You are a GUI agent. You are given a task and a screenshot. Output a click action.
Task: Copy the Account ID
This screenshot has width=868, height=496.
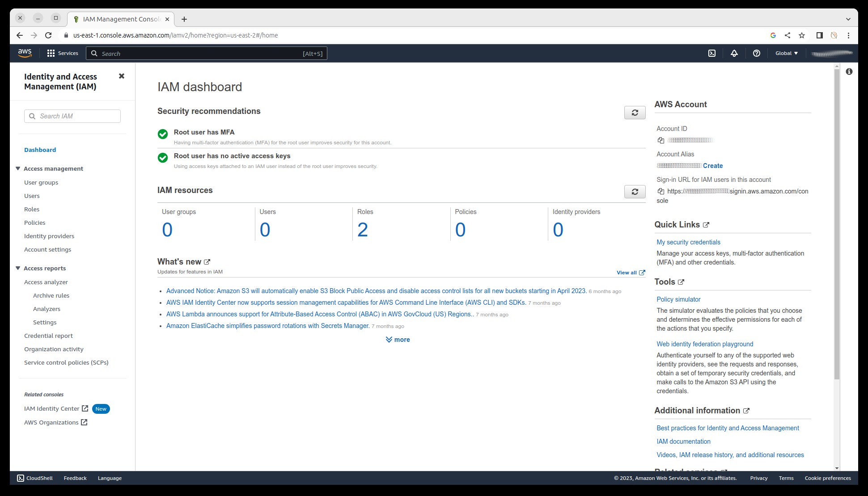coord(661,140)
